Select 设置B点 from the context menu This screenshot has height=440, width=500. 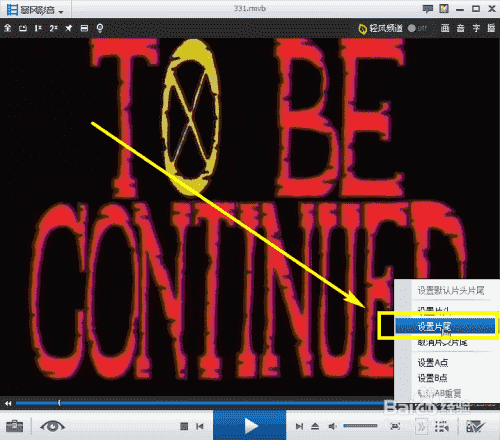coord(432,378)
